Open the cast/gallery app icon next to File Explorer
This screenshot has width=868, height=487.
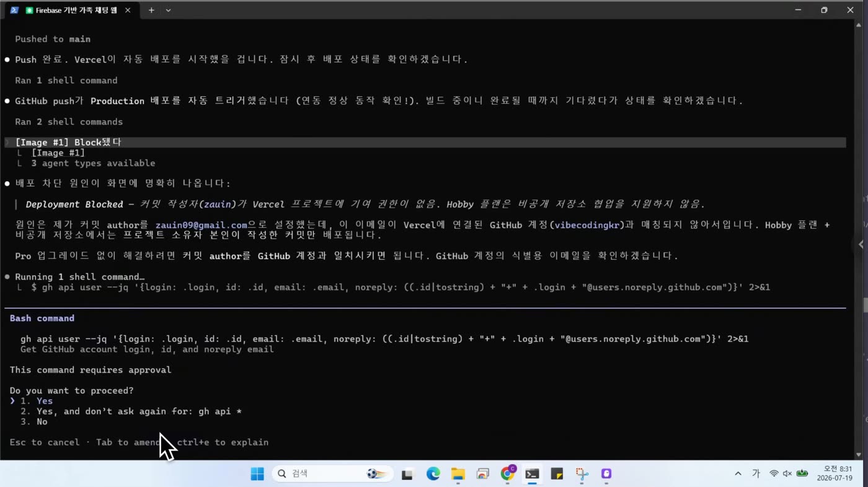click(482, 475)
